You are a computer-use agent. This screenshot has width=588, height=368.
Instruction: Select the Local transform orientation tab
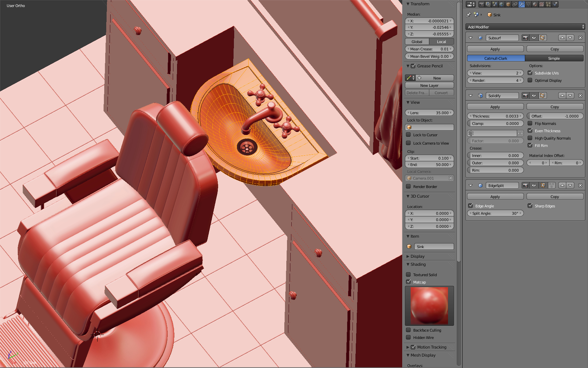[442, 41]
